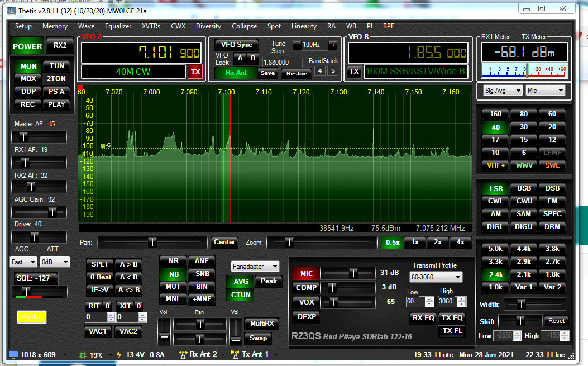Toggle the MIC button

click(307, 274)
